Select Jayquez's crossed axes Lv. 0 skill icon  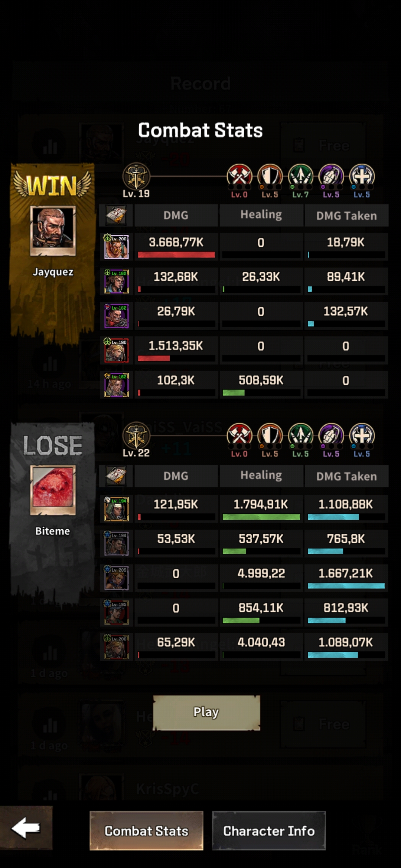click(x=239, y=176)
